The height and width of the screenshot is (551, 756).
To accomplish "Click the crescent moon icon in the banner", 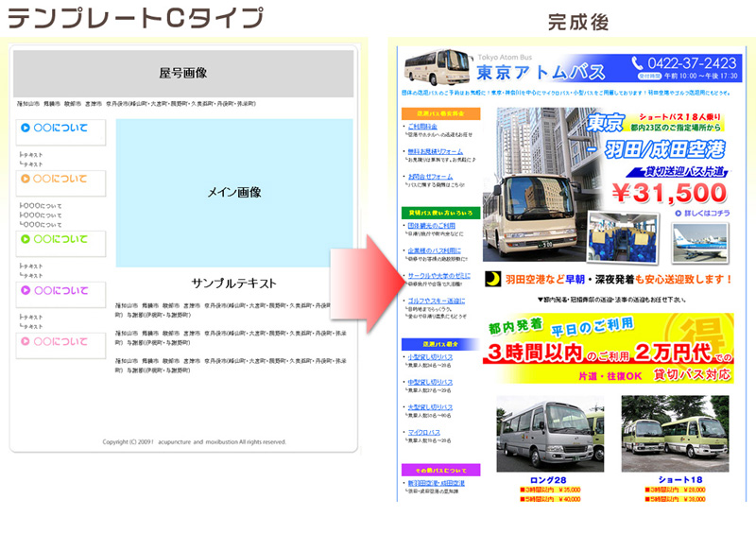I will (x=492, y=279).
